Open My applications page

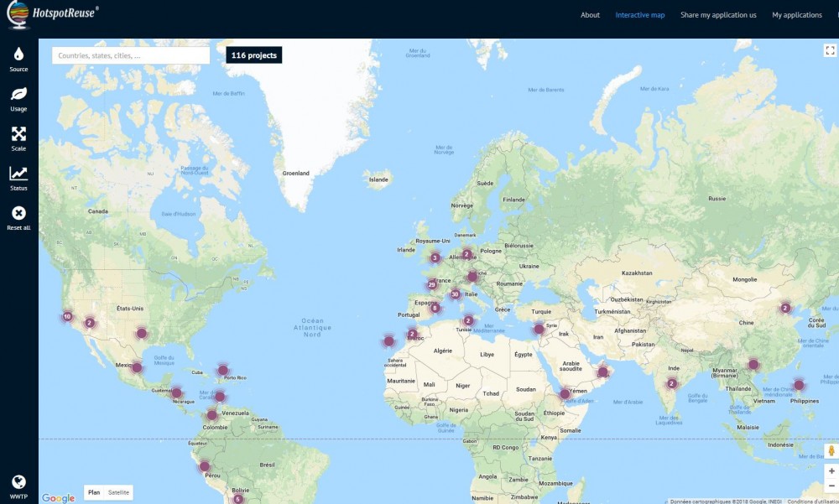coord(796,15)
